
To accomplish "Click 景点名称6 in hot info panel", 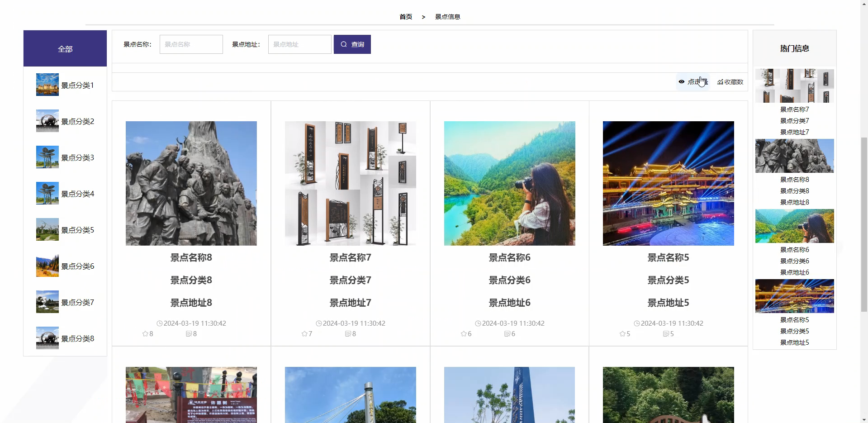I will pos(795,250).
